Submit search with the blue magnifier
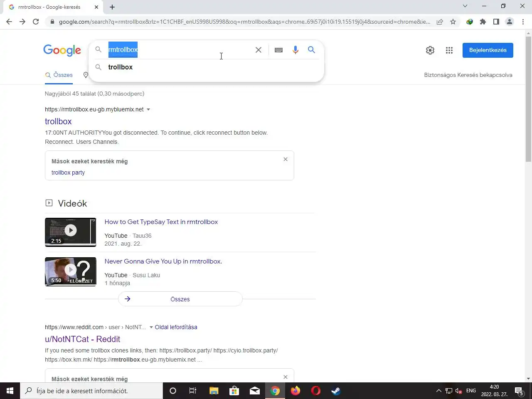 [x=311, y=50]
